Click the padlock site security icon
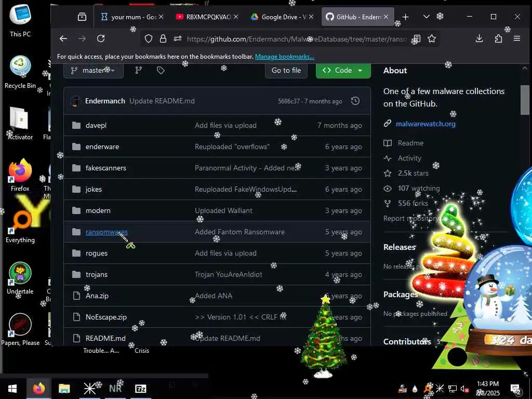The width and height of the screenshot is (532, 399). coord(163,38)
